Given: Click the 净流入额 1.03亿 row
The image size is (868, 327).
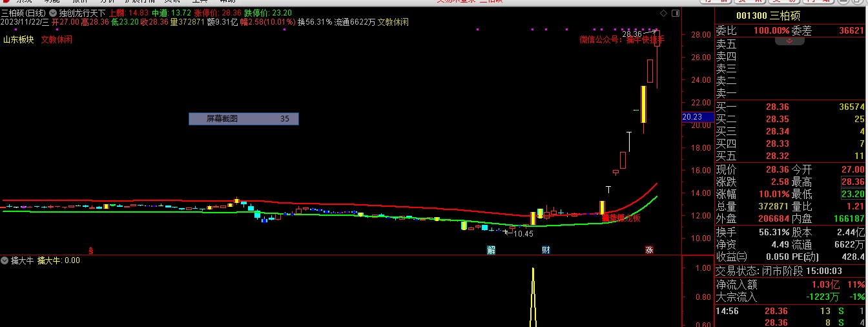Looking at the screenshot, I should pyautogui.click(x=790, y=284).
